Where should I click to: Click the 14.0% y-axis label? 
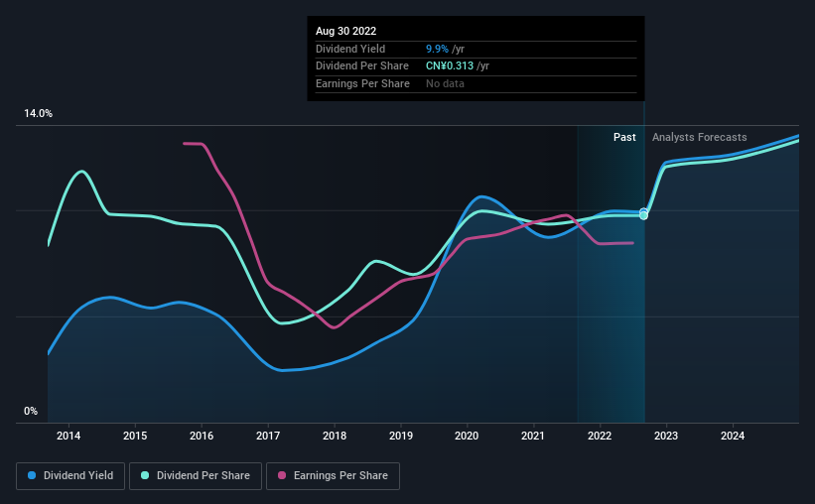(x=38, y=114)
